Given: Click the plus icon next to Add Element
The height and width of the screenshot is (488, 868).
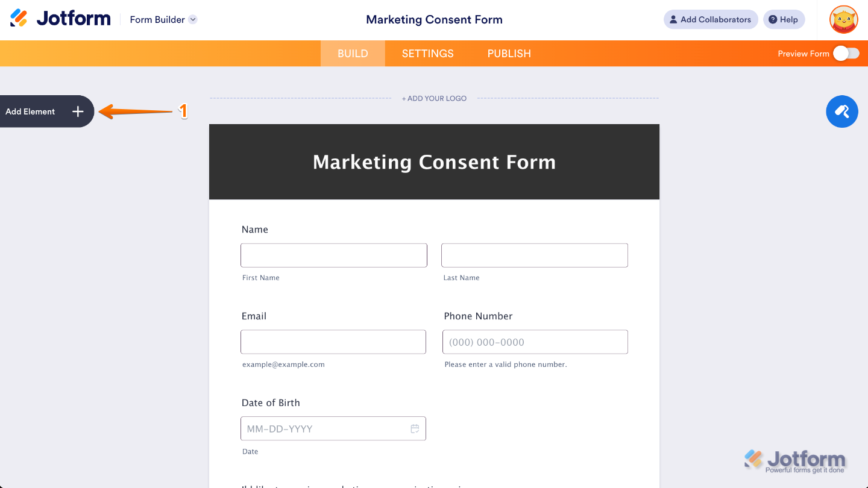Looking at the screenshot, I should pyautogui.click(x=78, y=111).
